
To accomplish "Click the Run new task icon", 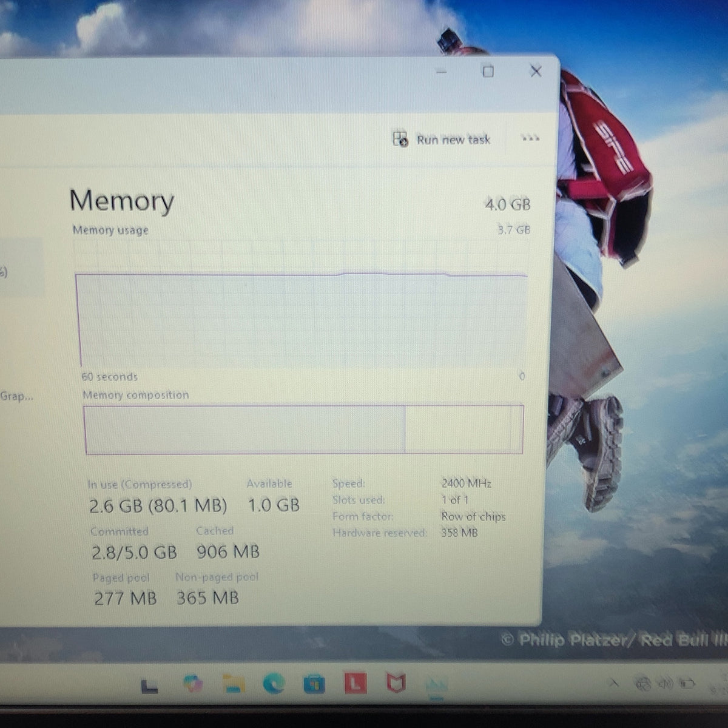I will [400, 139].
